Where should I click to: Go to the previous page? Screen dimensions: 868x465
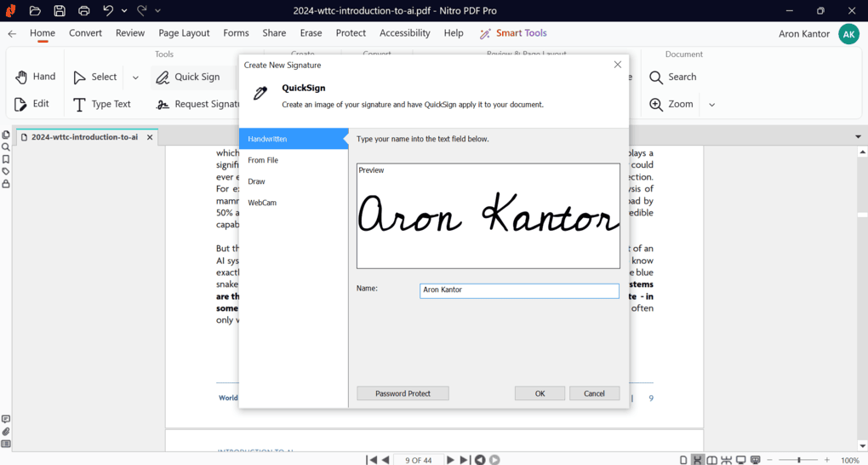click(x=385, y=460)
